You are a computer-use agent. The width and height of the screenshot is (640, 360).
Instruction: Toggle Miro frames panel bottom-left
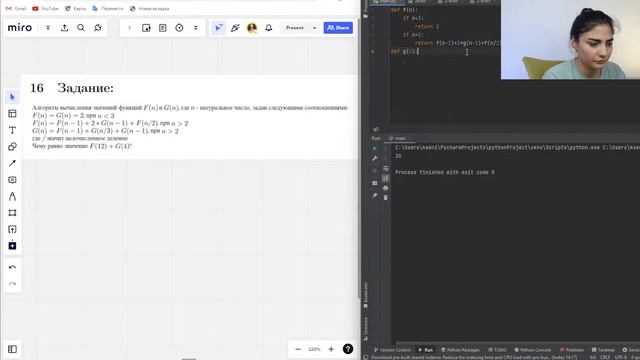(x=12, y=349)
